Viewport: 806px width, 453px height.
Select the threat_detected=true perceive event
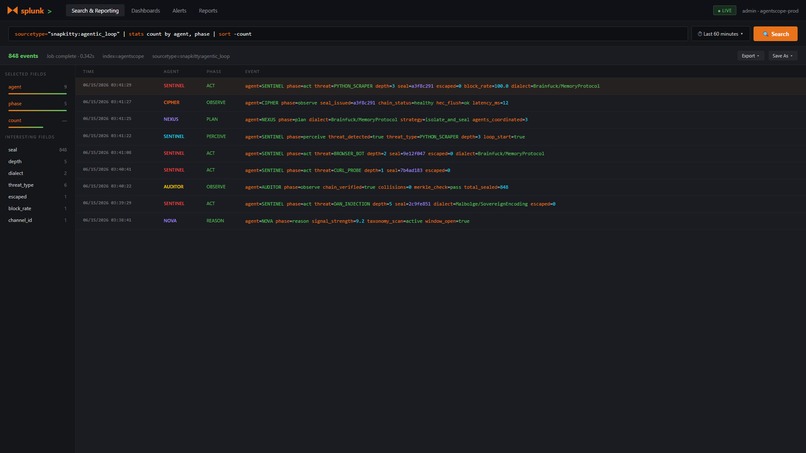point(385,137)
